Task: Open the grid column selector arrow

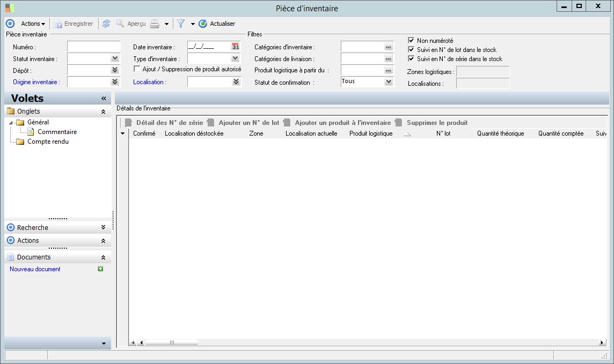Action: (123, 133)
